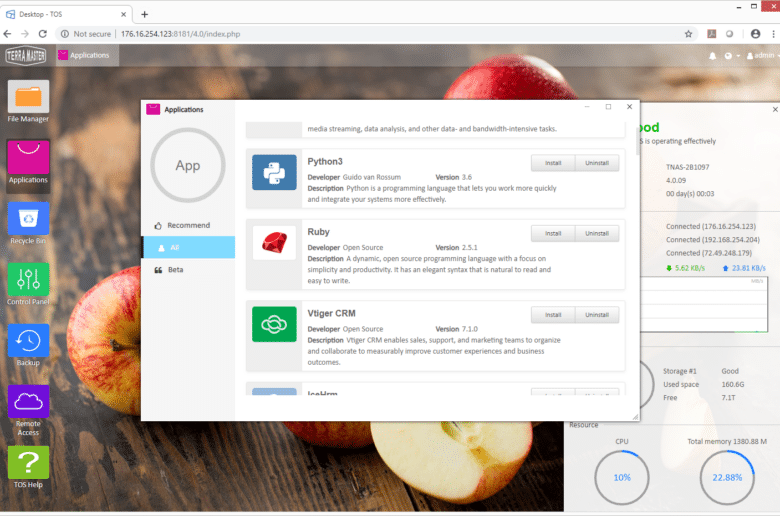Click the 23.81 KB/s upload rate
The height and width of the screenshot is (516, 780).
tap(744, 268)
